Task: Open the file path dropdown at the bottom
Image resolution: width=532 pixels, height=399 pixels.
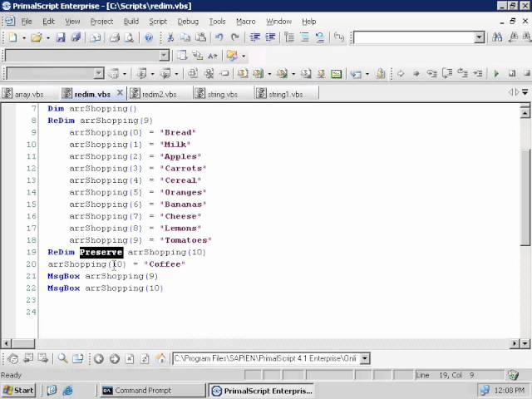Action: click(365, 359)
